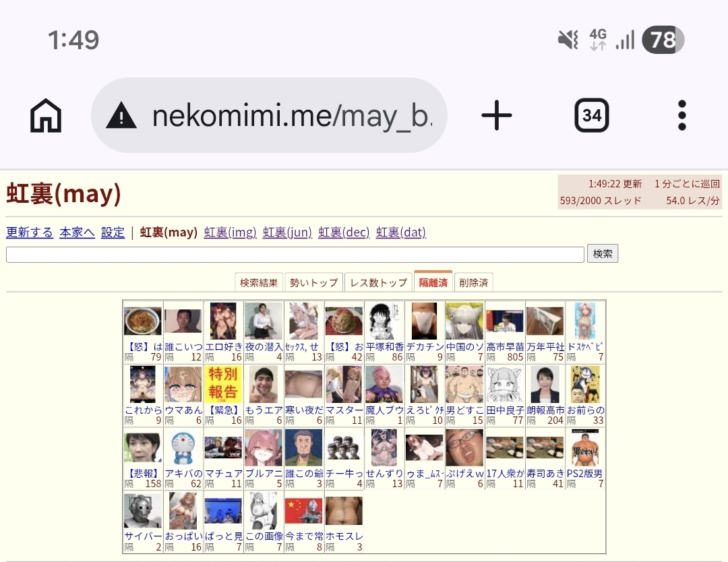Select the nekomimi.me address bar

point(269,115)
